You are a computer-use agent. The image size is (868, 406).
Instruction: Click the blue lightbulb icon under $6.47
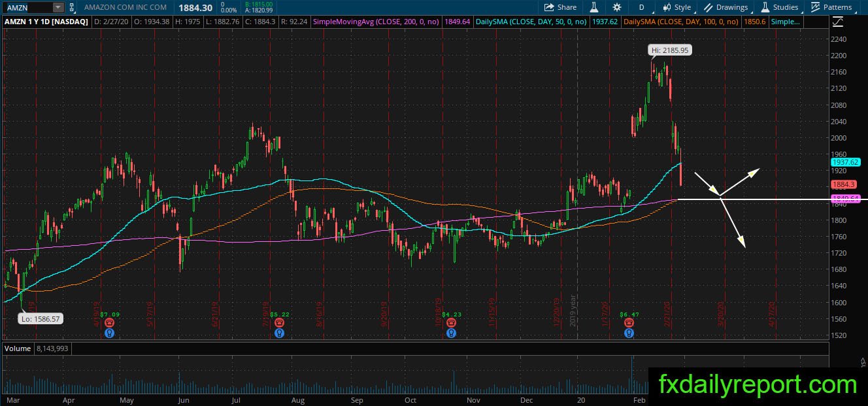[629, 333]
